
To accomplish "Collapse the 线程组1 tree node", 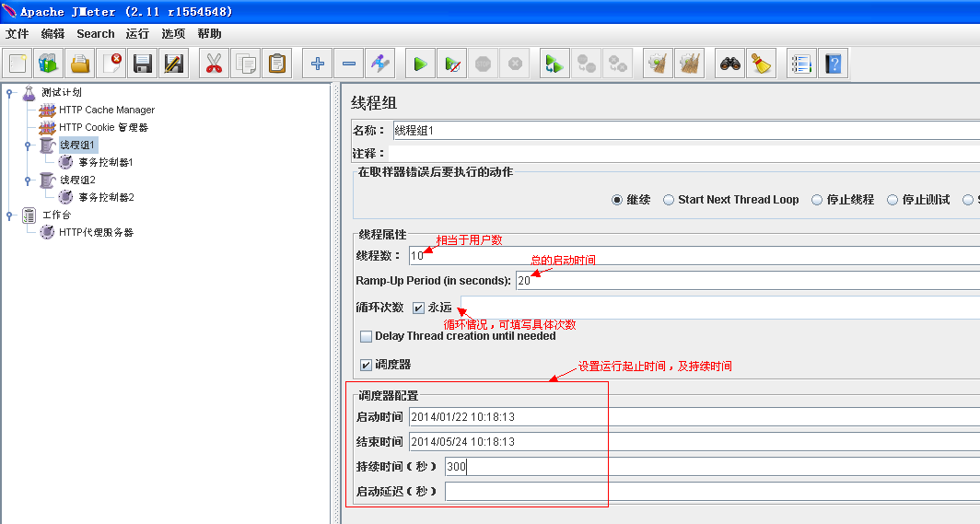I will [28, 145].
